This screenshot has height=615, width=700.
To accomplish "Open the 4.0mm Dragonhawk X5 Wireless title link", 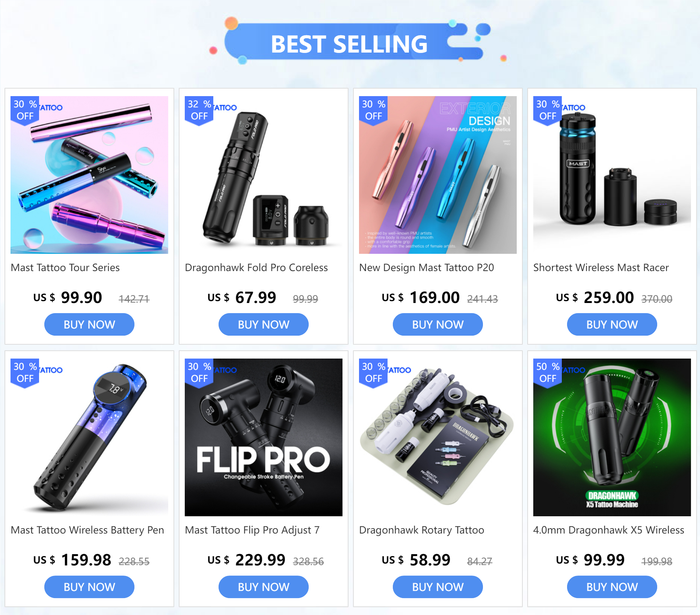I will [x=609, y=530].
